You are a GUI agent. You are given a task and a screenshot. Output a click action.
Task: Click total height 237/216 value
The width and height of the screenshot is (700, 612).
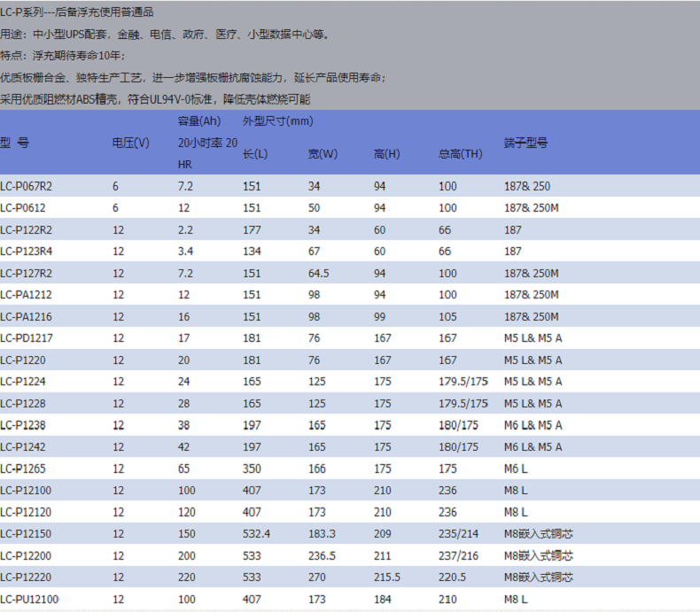458,556
